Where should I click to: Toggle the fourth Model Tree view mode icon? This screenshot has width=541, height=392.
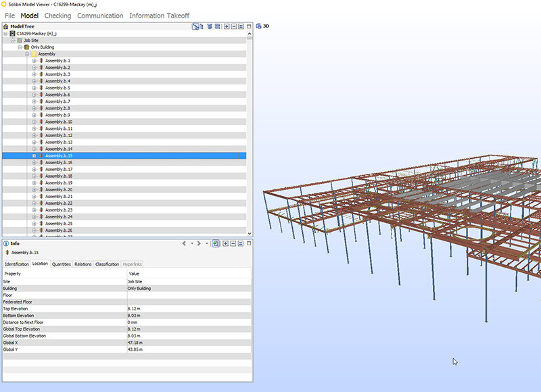coord(217,26)
